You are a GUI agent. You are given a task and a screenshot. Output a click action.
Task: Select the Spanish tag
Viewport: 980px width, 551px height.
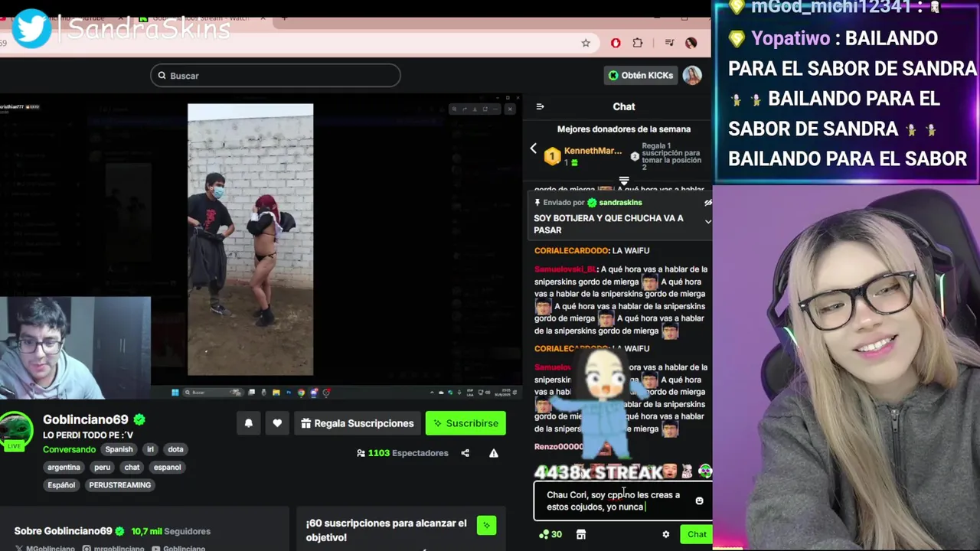point(119,449)
